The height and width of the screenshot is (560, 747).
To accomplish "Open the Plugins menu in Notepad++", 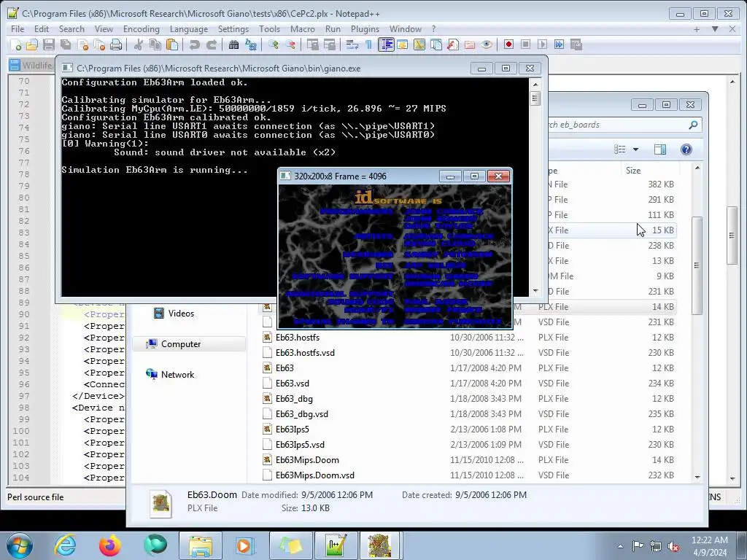I will 365,29.
